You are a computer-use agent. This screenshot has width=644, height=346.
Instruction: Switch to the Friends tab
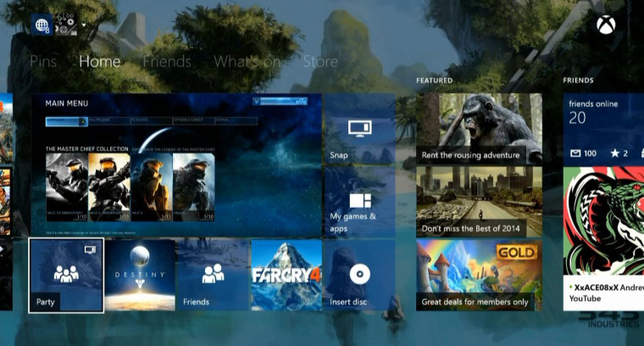(167, 62)
